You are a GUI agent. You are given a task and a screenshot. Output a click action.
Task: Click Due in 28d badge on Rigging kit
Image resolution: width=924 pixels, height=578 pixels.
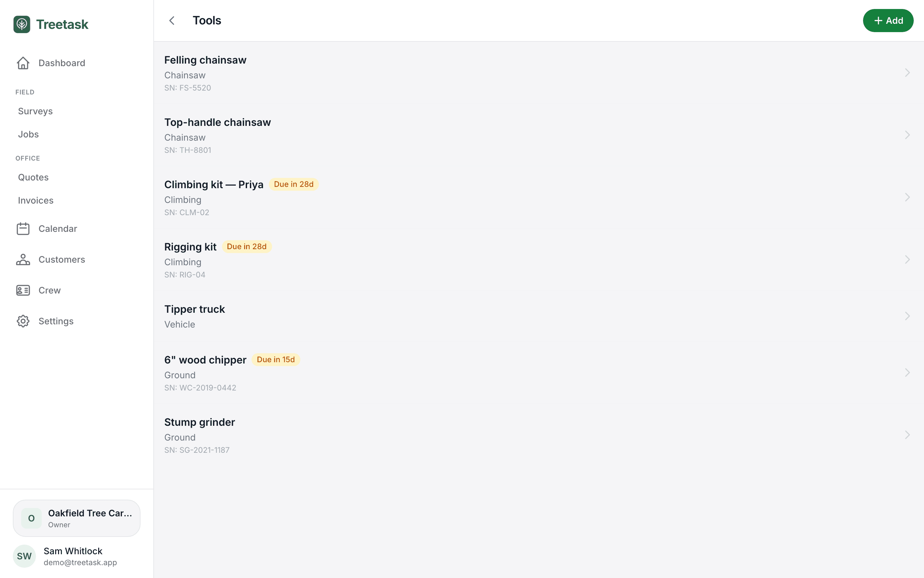[247, 247]
